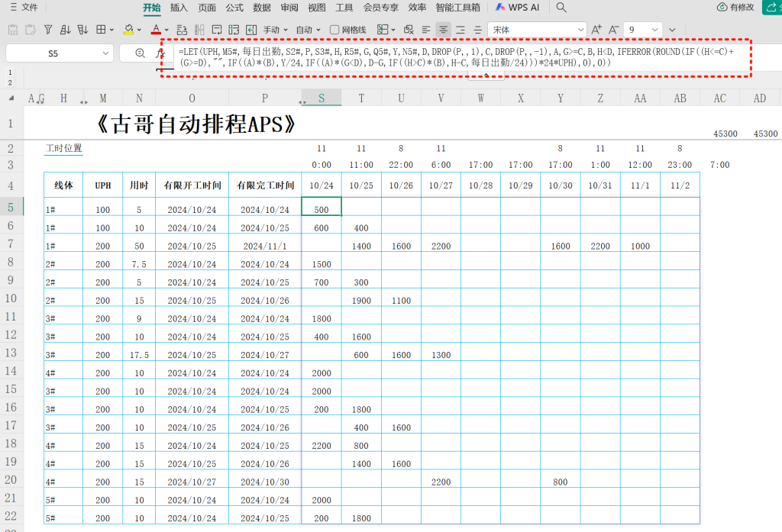Click the select-all corner triangle of the grid
Image resolution: width=782 pixels, height=532 pixels.
pyautogui.click(x=11, y=98)
